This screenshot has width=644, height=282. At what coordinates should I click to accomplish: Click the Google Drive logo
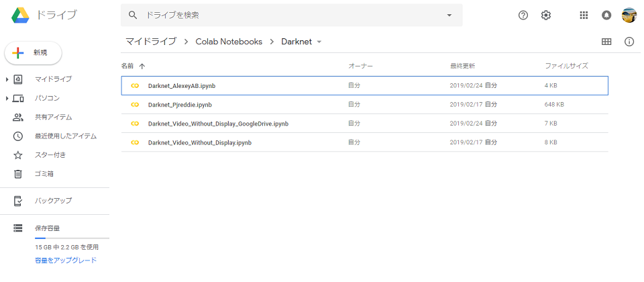click(x=20, y=15)
